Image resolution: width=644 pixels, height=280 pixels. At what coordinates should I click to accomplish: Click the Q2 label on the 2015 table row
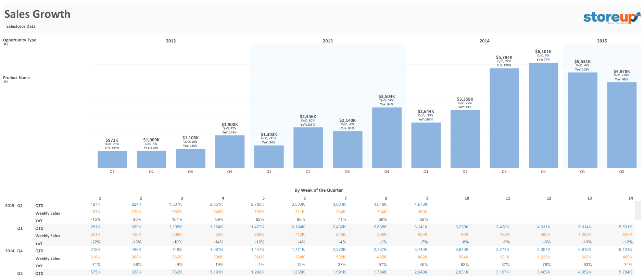tap(20, 206)
